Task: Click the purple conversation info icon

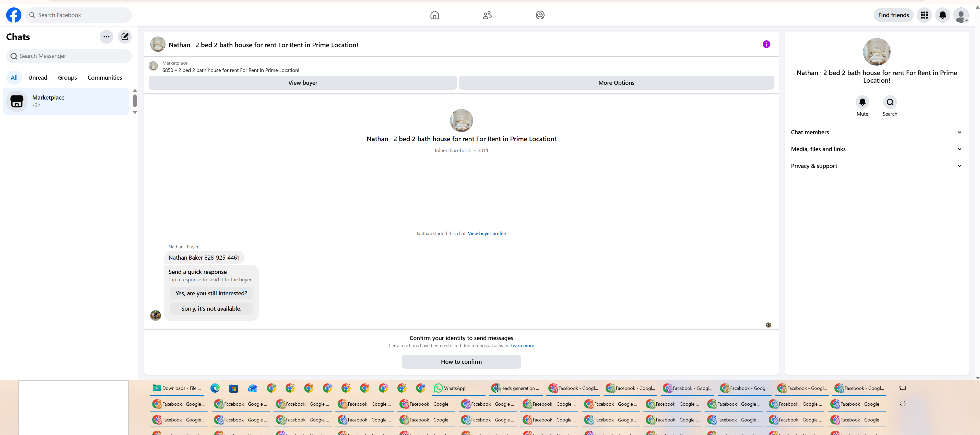Action: click(766, 44)
